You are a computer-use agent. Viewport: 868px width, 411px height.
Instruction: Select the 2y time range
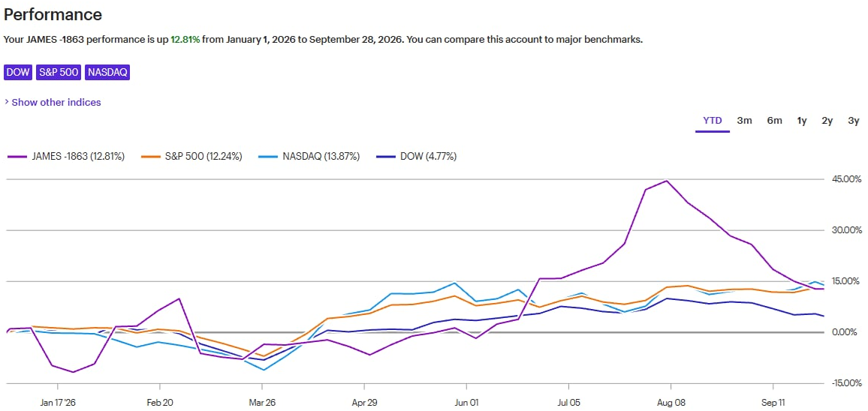[827, 121]
